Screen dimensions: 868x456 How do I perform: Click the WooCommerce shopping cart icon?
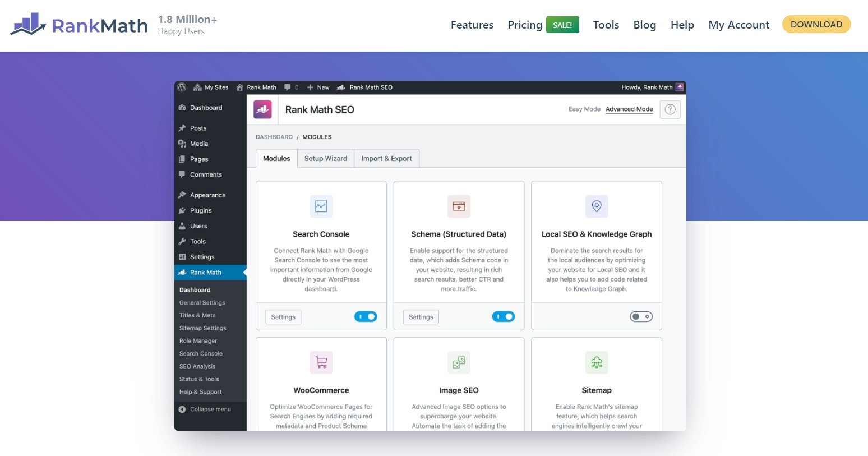click(x=321, y=362)
